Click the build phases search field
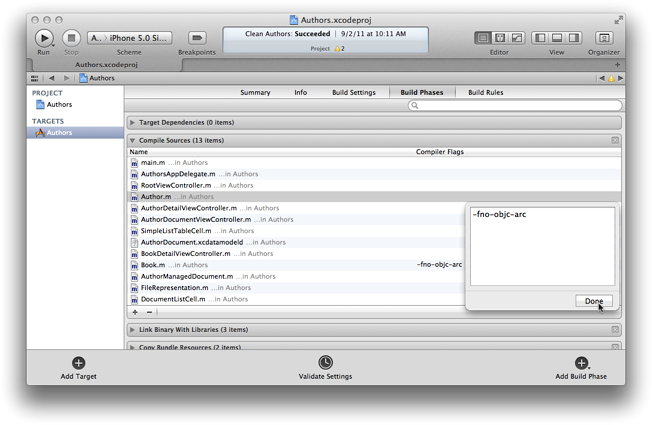This screenshot has height=425, width=652. tap(515, 105)
